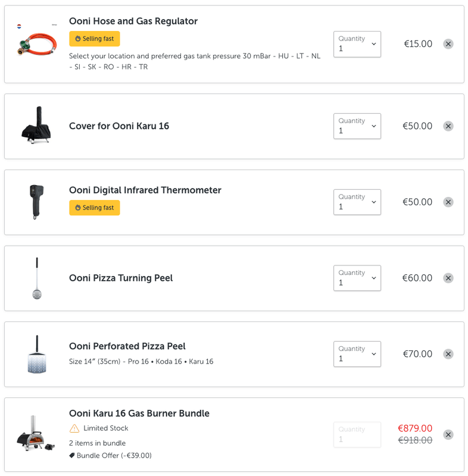This screenshot has width=468, height=476.
Task: Remove Cover for Ooni Karu 16
Action: pyautogui.click(x=448, y=126)
